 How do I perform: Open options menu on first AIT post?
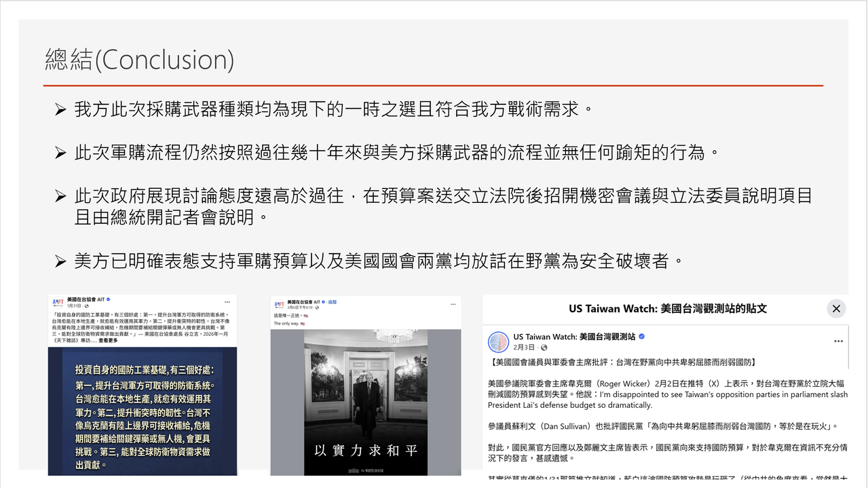coord(227,302)
